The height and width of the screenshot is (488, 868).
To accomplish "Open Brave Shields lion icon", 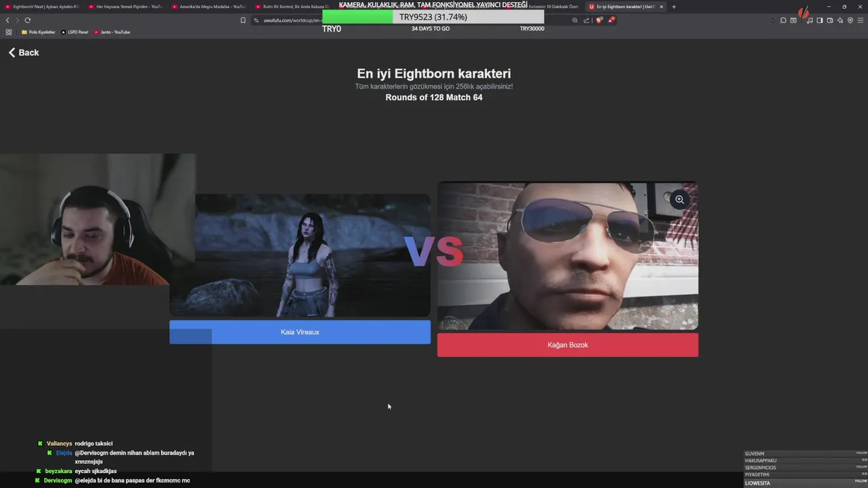I will tap(599, 20).
